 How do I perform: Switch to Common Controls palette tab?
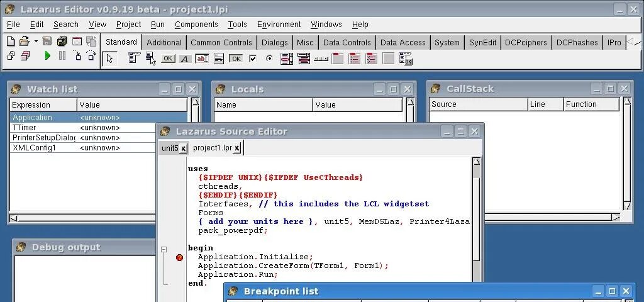click(x=221, y=42)
